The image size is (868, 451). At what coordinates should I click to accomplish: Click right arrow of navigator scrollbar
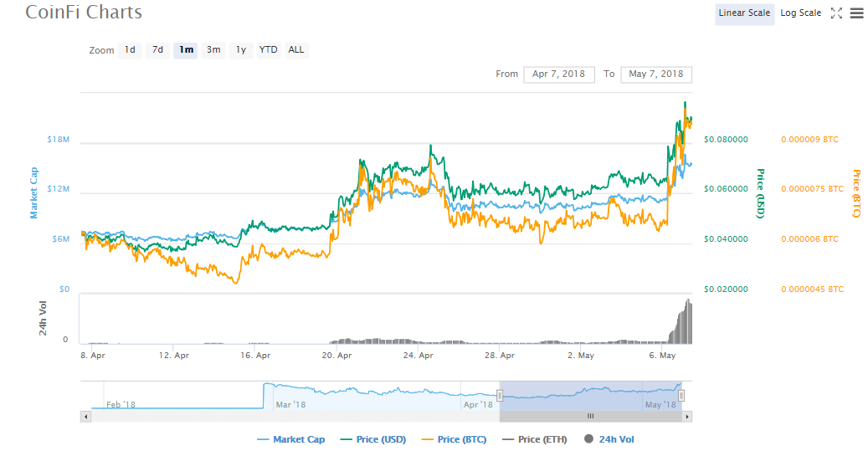pos(687,416)
